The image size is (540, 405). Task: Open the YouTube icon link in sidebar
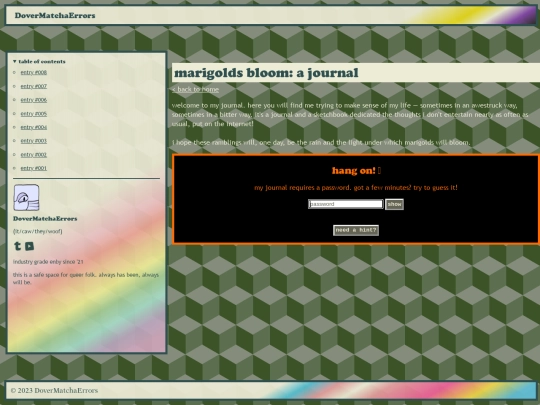click(x=30, y=246)
